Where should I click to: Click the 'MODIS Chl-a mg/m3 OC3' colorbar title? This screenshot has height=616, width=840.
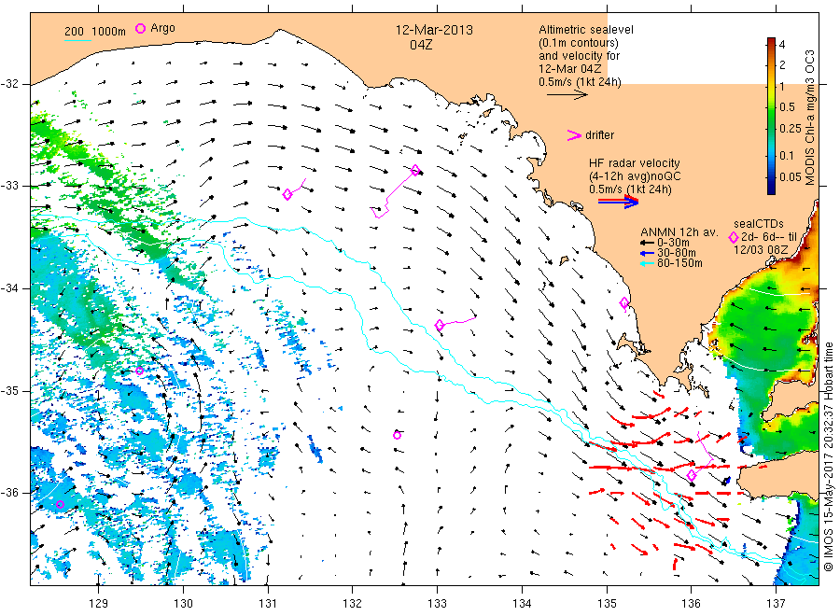pos(809,118)
